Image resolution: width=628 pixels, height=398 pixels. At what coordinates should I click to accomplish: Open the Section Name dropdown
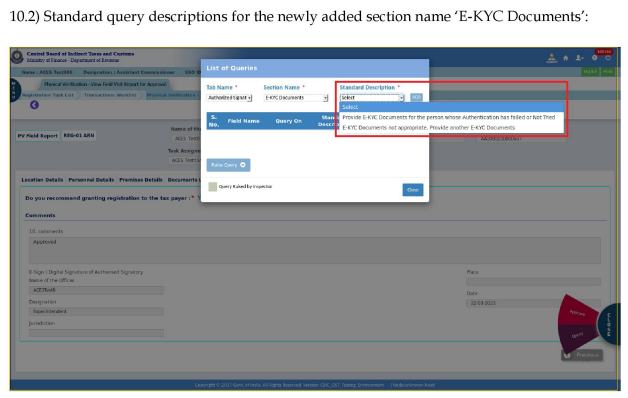click(296, 98)
